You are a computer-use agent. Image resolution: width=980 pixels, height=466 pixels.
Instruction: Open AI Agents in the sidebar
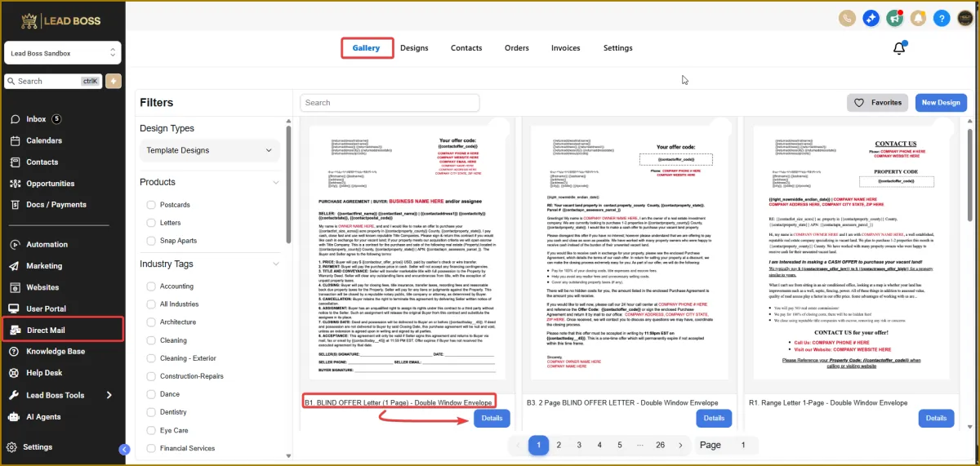click(44, 416)
